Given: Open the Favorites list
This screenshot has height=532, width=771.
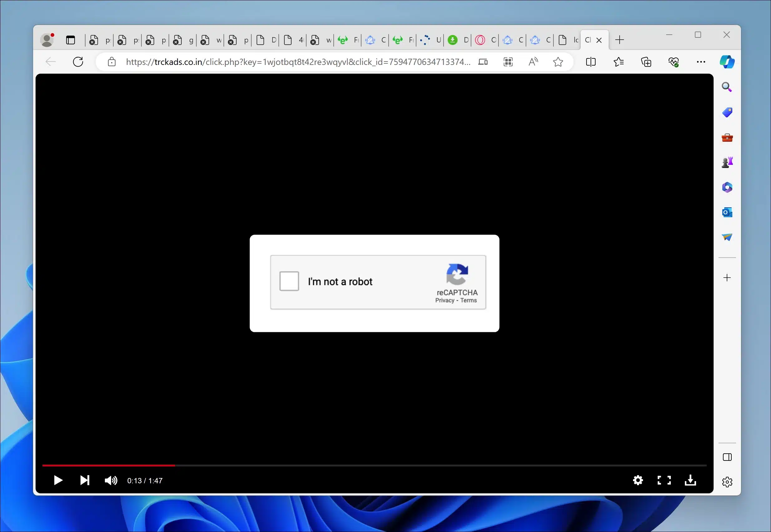Looking at the screenshot, I should point(618,62).
